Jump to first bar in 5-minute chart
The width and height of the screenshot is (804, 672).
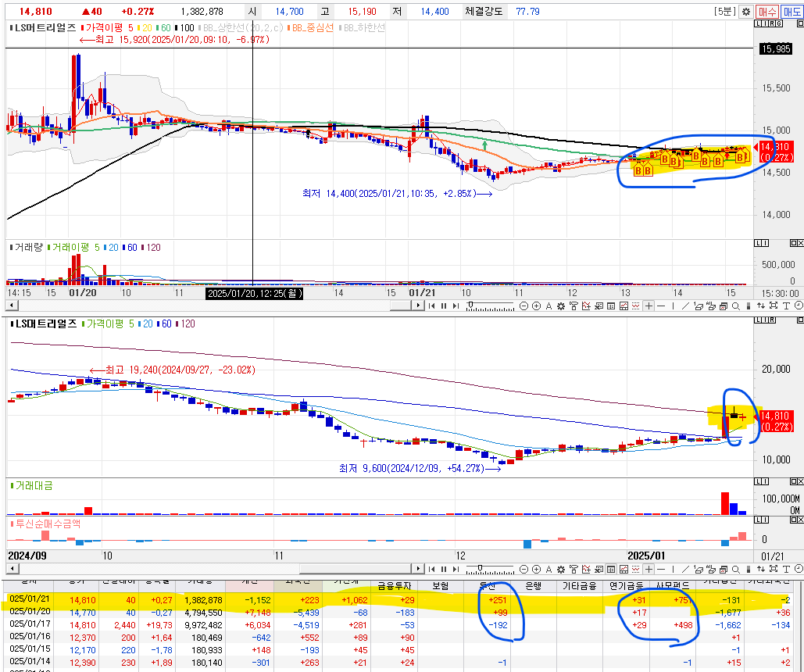click(x=432, y=306)
